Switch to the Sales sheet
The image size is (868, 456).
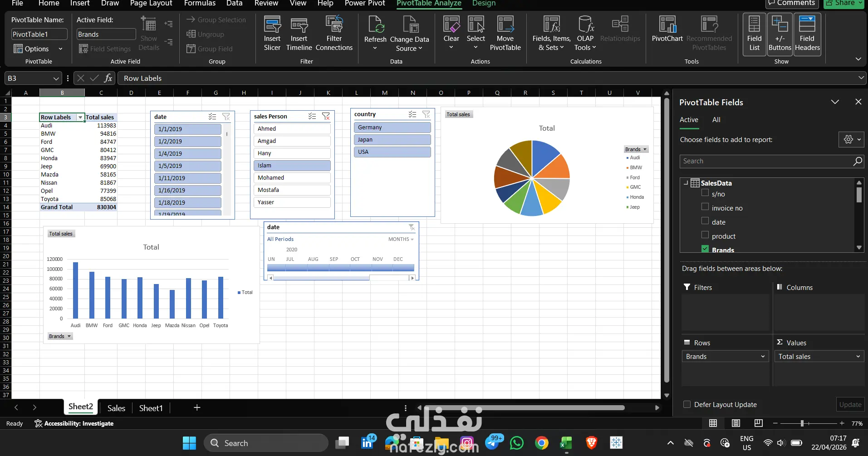116,408
